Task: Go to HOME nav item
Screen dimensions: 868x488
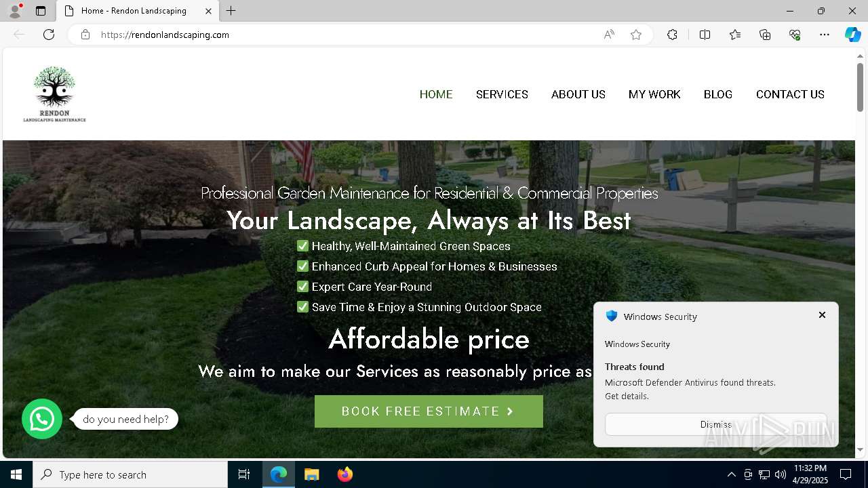Action: pos(436,94)
